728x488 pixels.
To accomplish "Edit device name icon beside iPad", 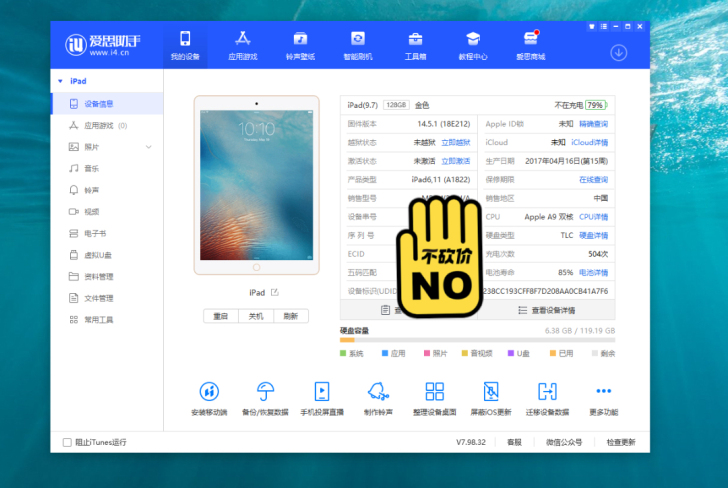I will 274,292.
